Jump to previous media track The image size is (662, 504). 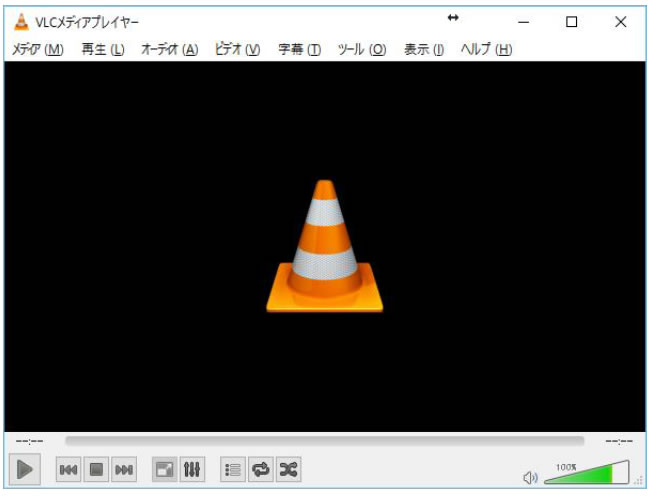[68, 469]
